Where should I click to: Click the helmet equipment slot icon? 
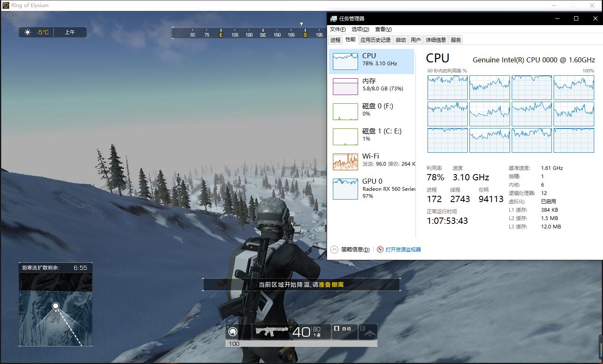coord(233,332)
